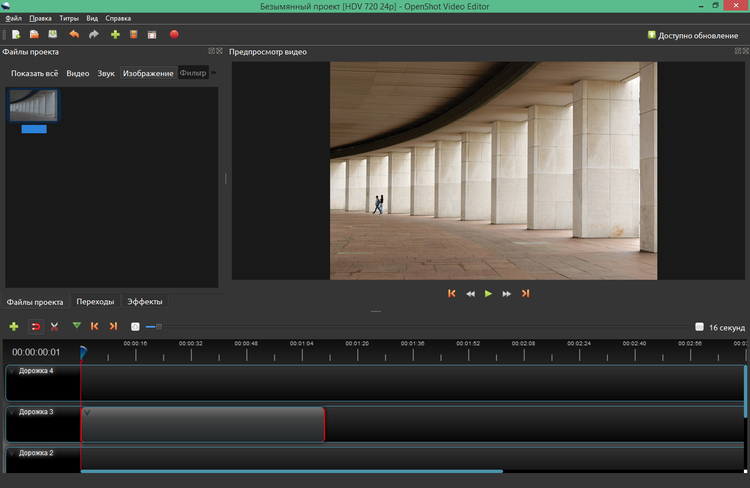The height and width of the screenshot is (488, 750).
Task: Click the update available icon
Action: pyautogui.click(x=651, y=35)
